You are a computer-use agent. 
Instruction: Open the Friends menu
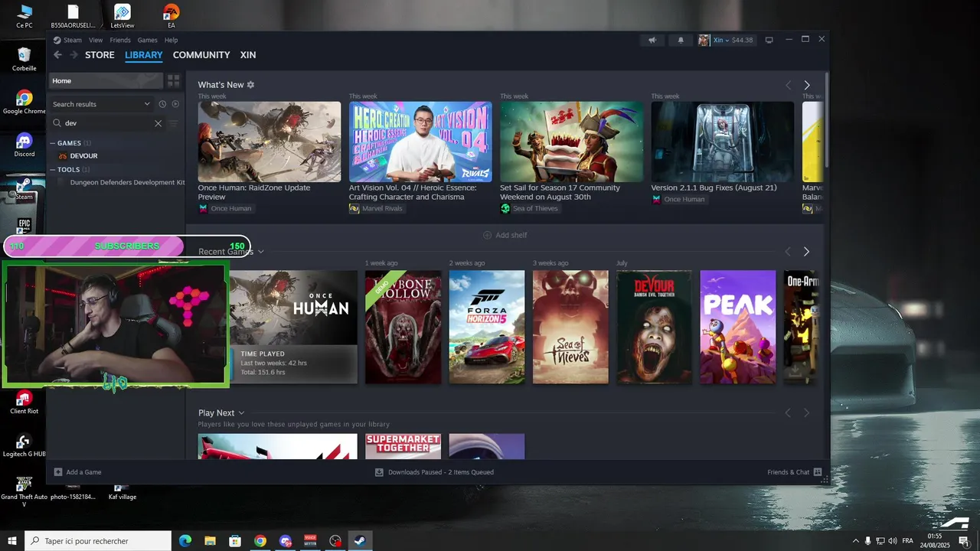point(120,40)
